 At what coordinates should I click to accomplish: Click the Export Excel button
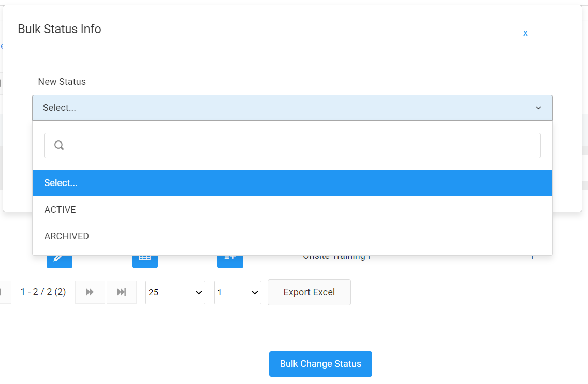click(x=309, y=292)
